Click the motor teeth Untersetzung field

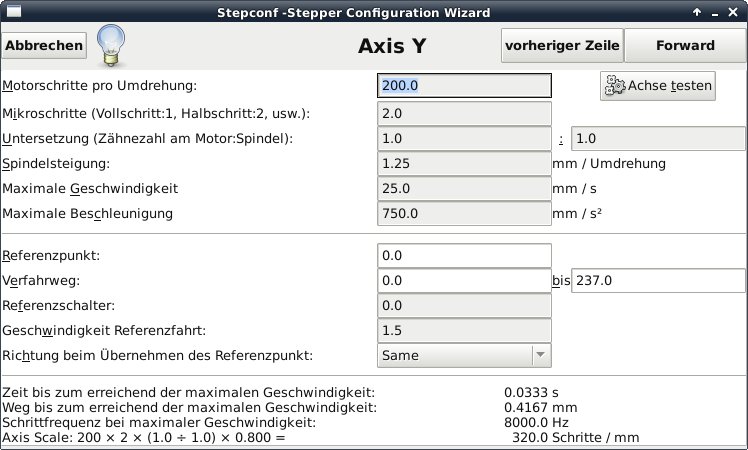(x=464, y=138)
